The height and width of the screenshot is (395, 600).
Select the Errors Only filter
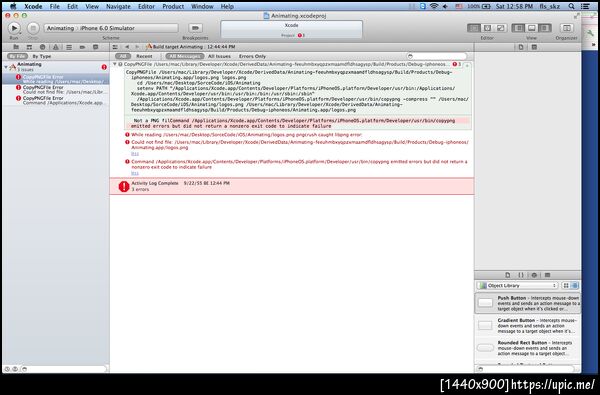(252, 56)
